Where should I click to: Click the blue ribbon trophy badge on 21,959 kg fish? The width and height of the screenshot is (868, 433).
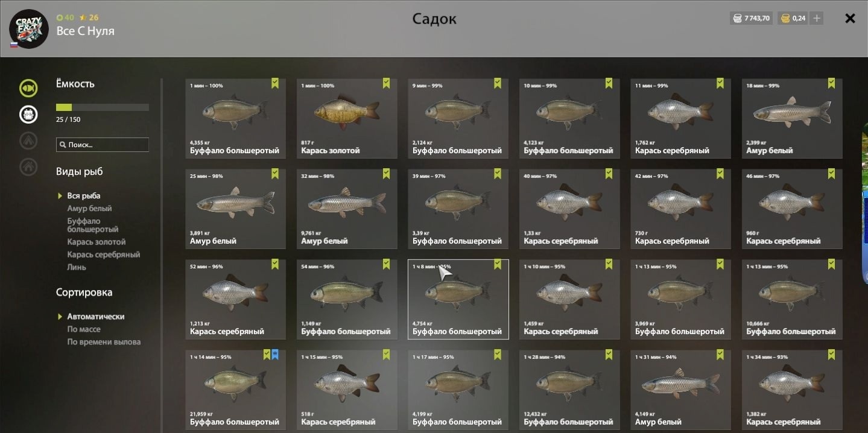coord(274,355)
